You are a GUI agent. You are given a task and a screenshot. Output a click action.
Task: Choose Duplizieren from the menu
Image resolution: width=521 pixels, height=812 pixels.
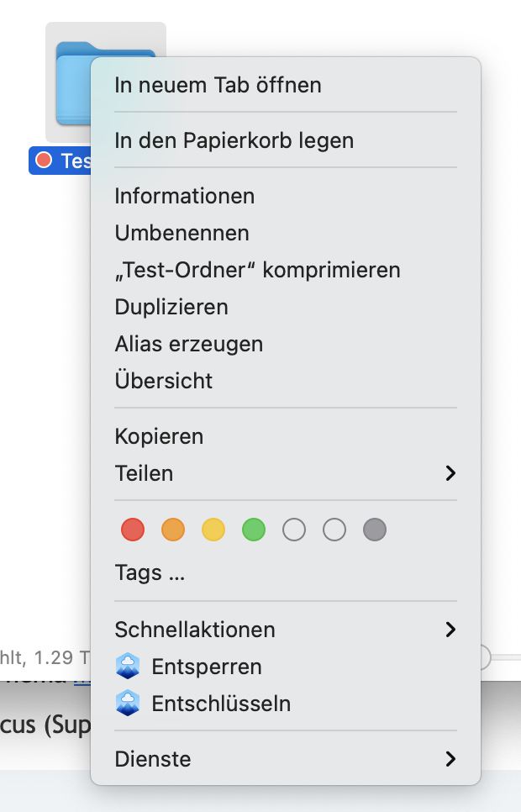(171, 307)
